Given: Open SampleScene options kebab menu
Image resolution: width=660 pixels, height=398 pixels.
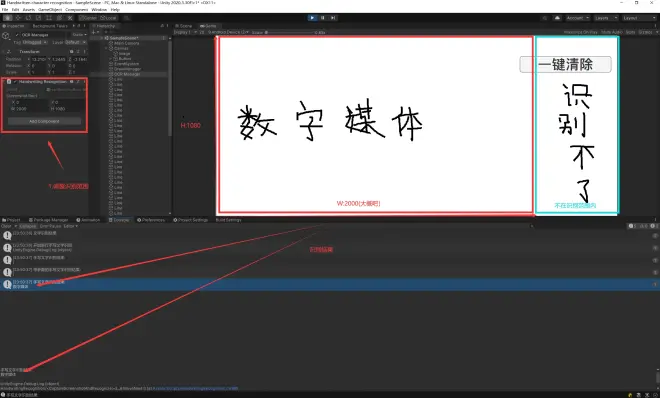Looking at the screenshot, I should [164, 38].
